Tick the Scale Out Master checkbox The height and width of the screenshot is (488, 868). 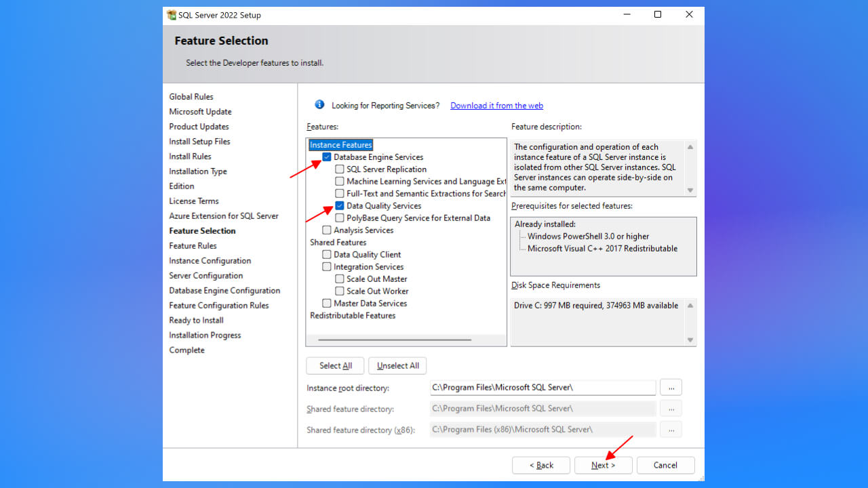click(x=340, y=279)
